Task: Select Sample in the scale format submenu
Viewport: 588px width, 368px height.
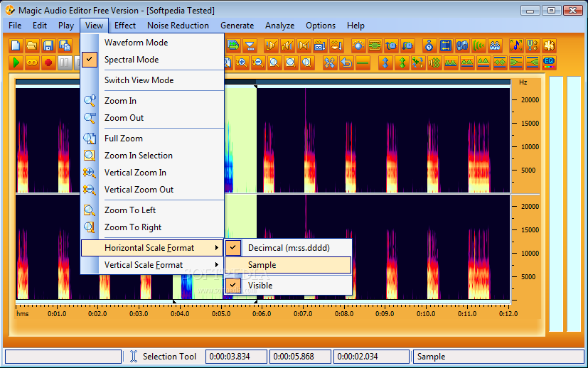Action: tap(288, 265)
